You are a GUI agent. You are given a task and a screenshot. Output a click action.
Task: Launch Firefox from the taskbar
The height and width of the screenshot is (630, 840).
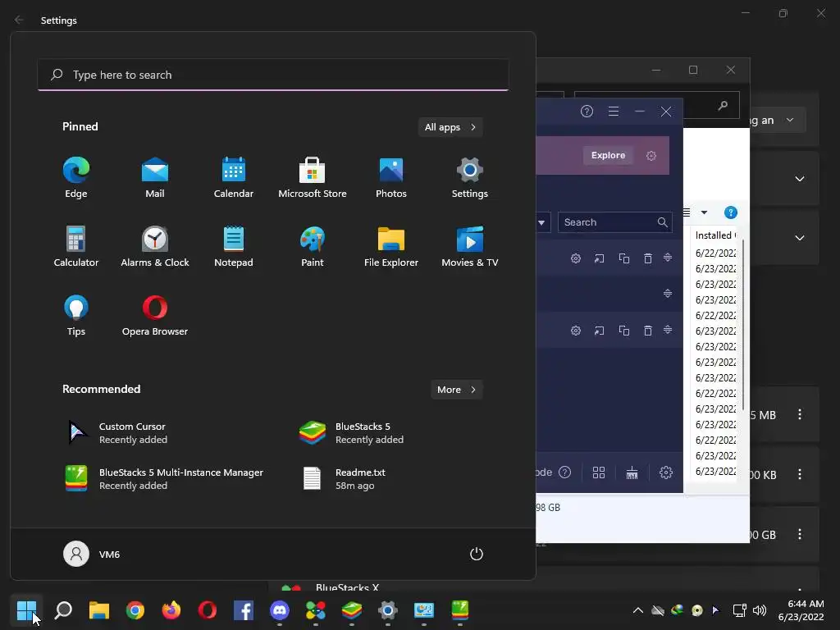171,610
